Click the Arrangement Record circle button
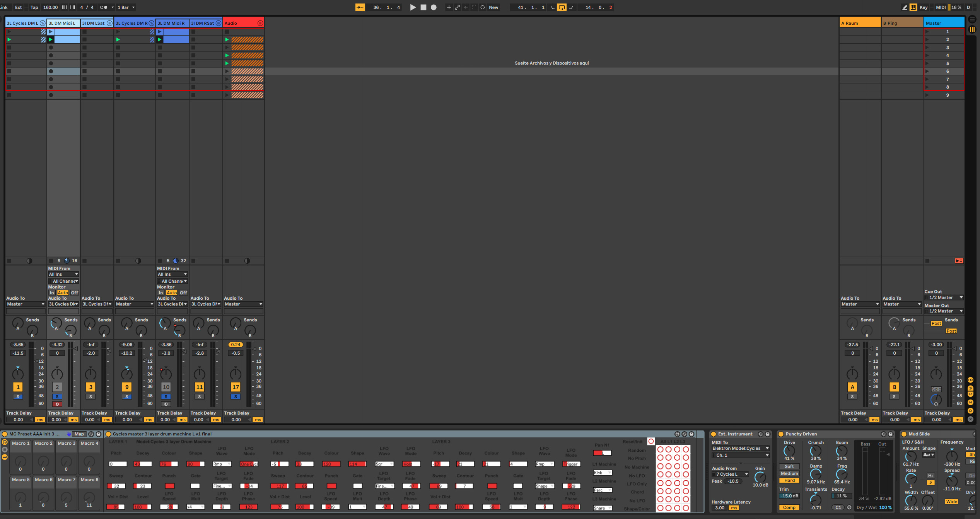This screenshot has height=519, width=980. (434, 7)
